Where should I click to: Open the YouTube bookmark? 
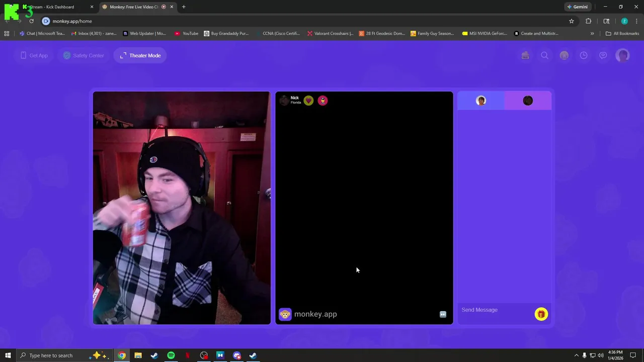click(186, 34)
